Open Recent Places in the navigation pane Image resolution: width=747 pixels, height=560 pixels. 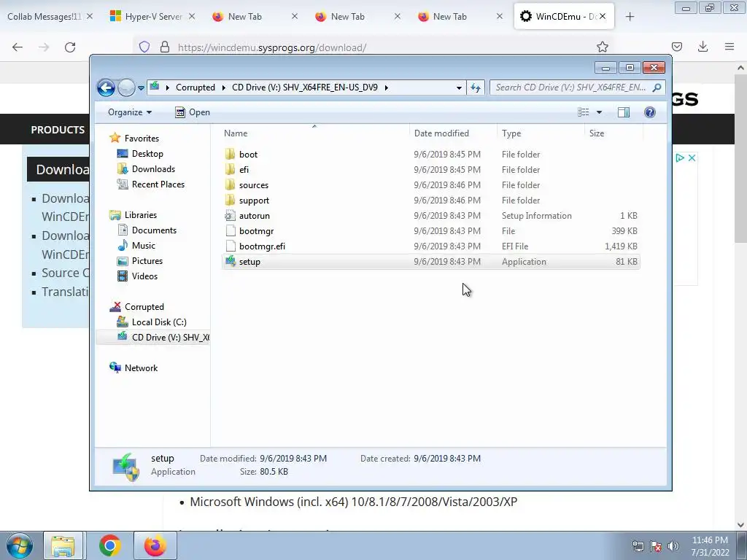pyautogui.click(x=158, y=184)
